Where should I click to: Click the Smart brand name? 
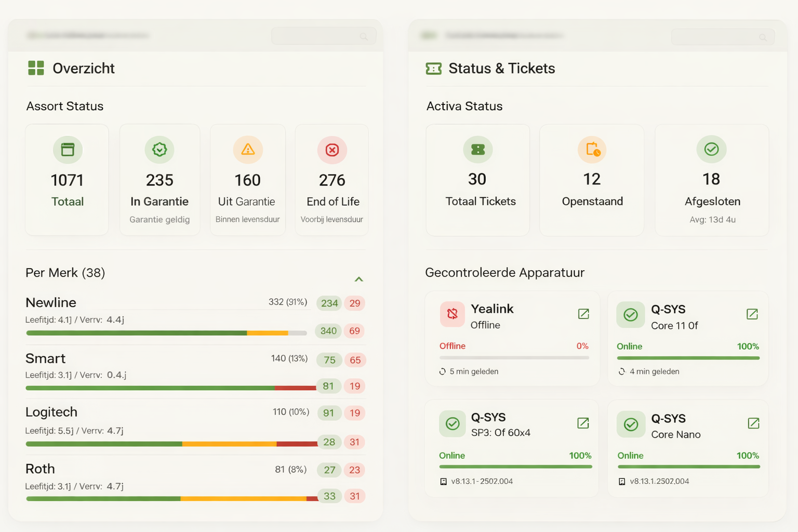[46, 358]
